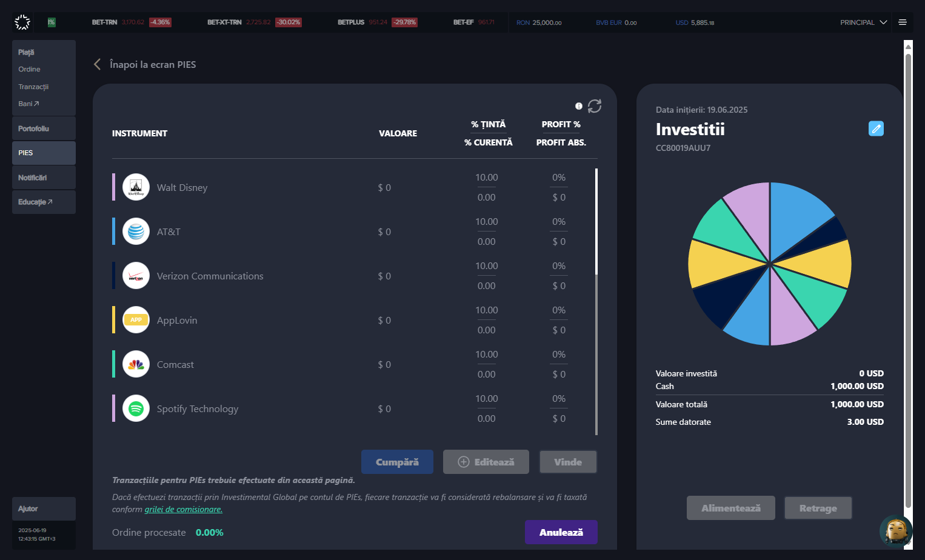Screen dimensions: 925x560
Task: Open the hamburger menu in the header
Action: pos(903,22)
